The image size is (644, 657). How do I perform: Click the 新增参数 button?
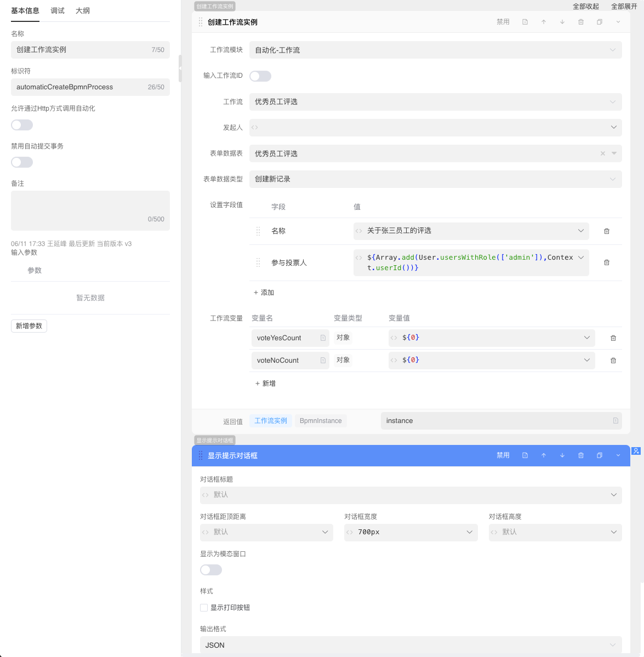pos(29,326)
